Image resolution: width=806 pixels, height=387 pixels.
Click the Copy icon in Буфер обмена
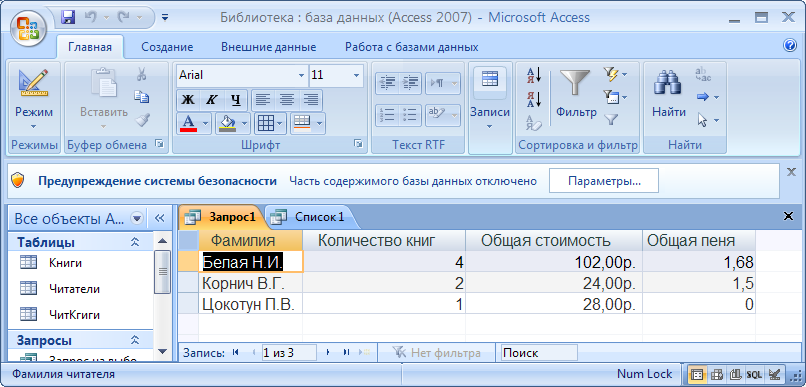(141, 97)
